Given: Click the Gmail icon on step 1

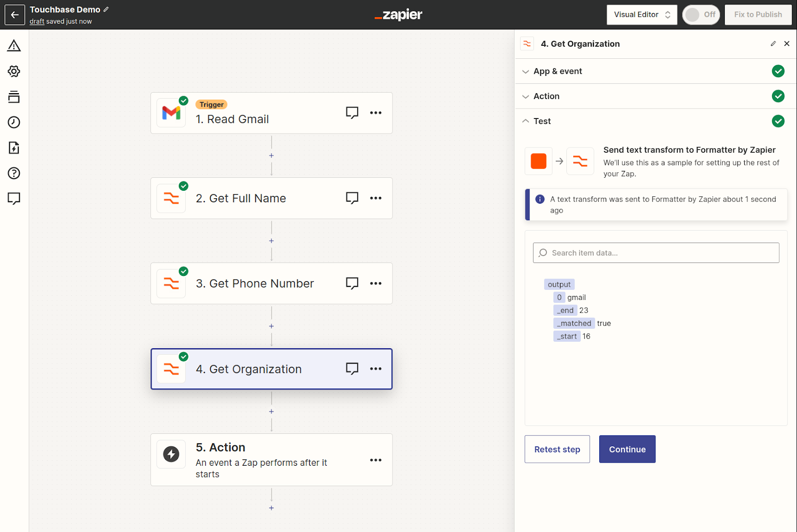Looking at the screenshot, I should [171, 113].
